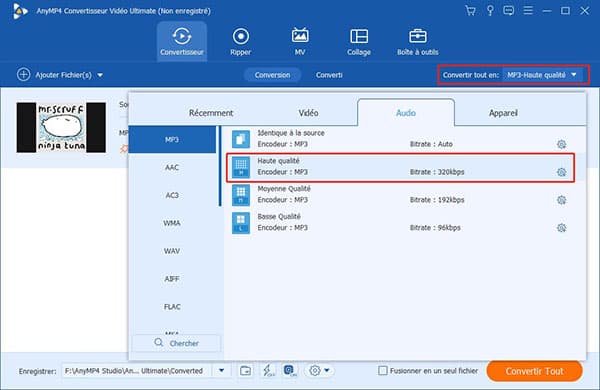Click the key register icon
The image size is (600, 390).
click(x=490, y=10)
